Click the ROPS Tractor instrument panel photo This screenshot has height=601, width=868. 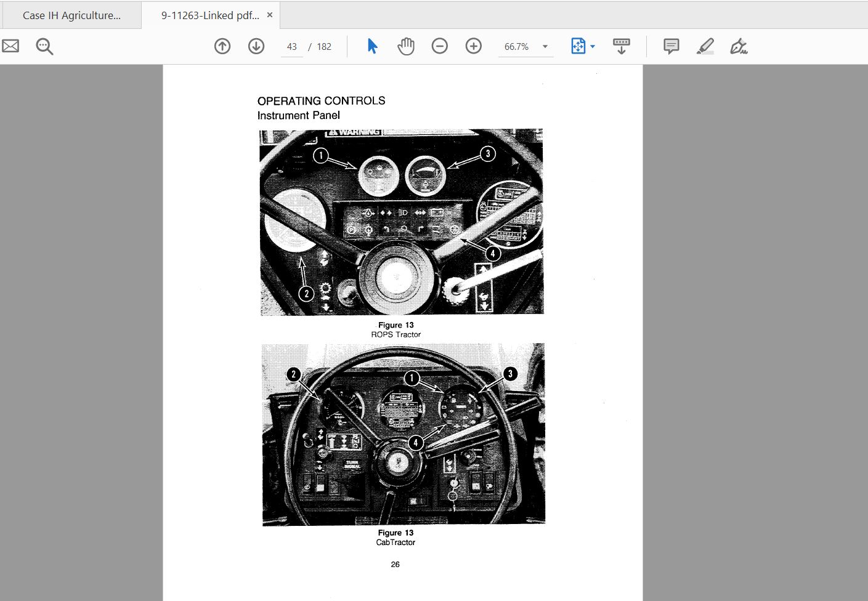click(402, 222)
